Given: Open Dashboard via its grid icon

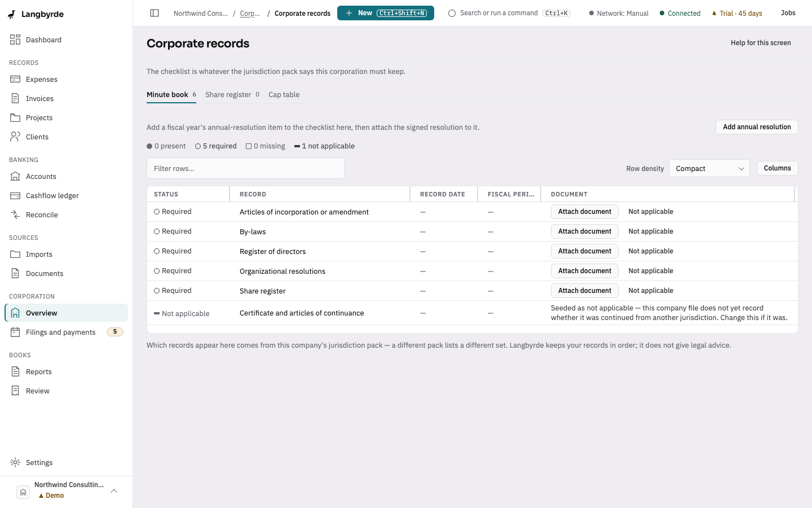Looking at the screenshot, I should [x=15, y=40].
